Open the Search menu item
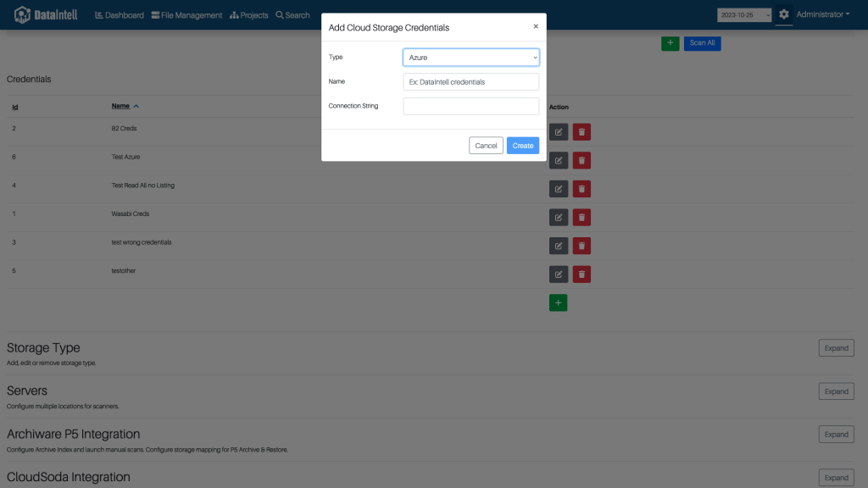868x488 pixels. (x=292, y=15)
